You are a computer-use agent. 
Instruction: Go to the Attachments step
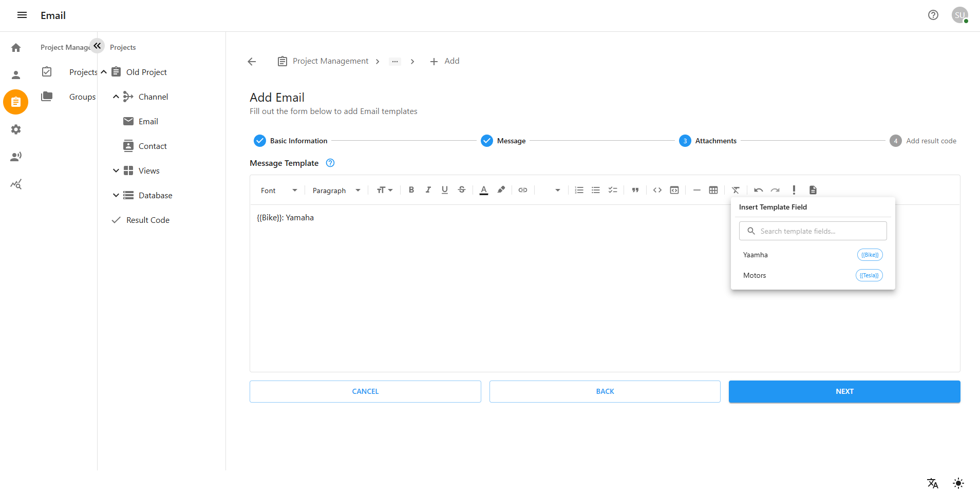click(x=708, y=141)
